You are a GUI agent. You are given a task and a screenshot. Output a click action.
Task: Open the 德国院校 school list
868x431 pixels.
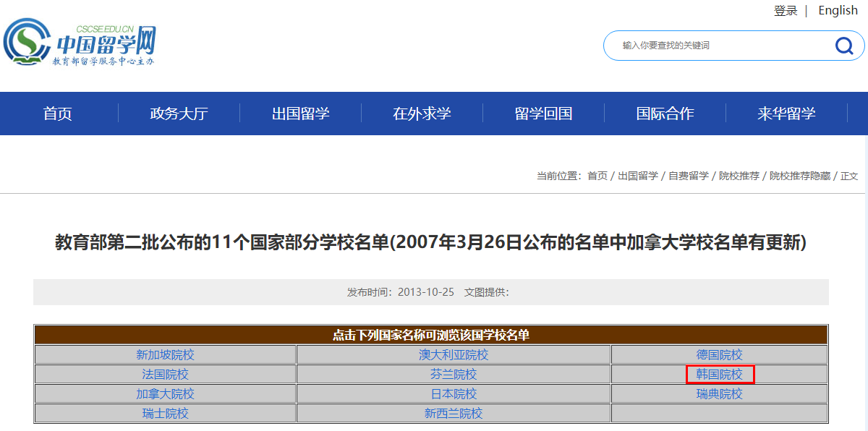pyautogui.click(x=719, y=354)
